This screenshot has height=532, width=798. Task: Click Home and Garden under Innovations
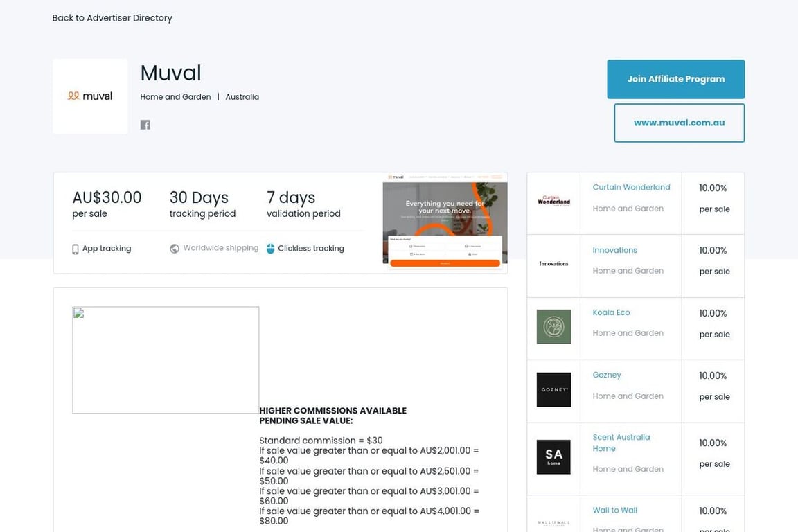point(628,271)
